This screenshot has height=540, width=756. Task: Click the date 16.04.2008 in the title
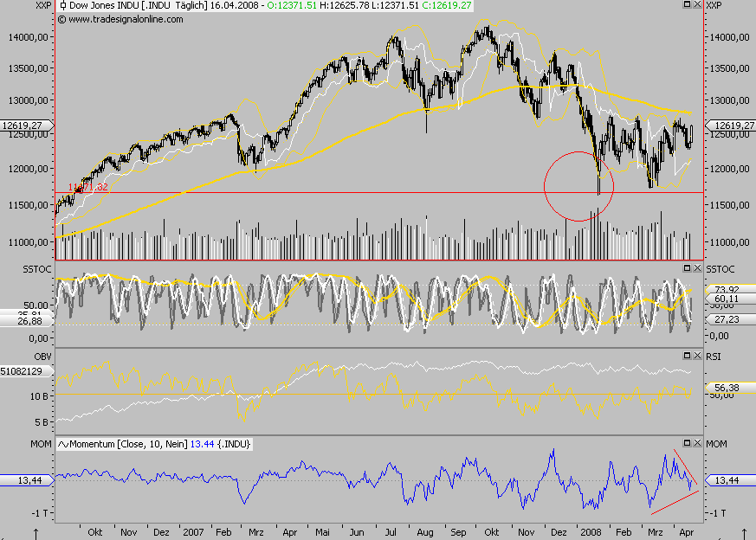[233, 6]
